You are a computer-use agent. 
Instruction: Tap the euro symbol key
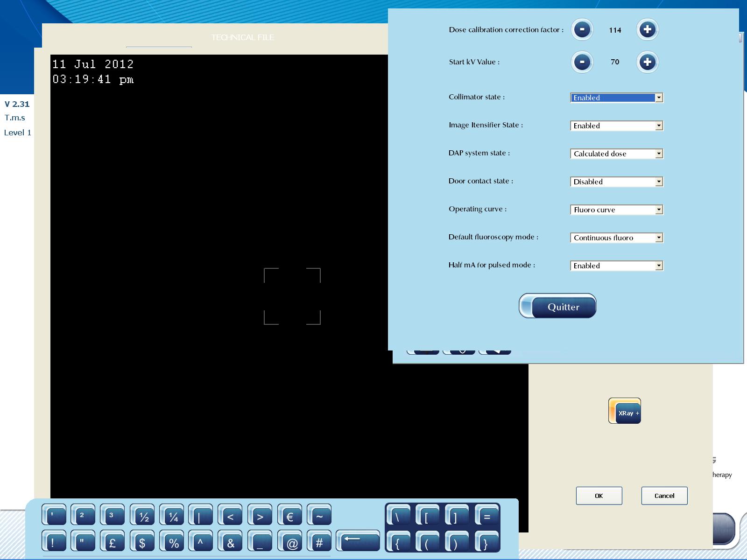click(290, 515)
